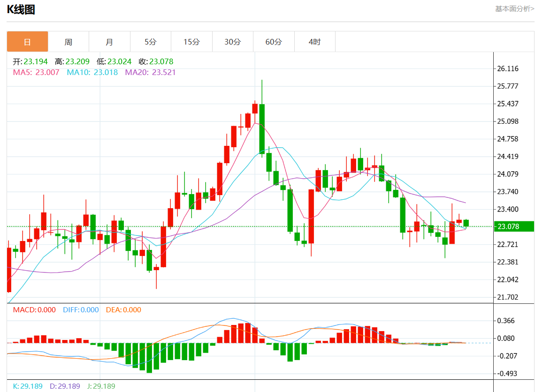This screenshot has height=392, width=535.
Task: Click the 24.758 price axis label
Action: click(508, 139)
